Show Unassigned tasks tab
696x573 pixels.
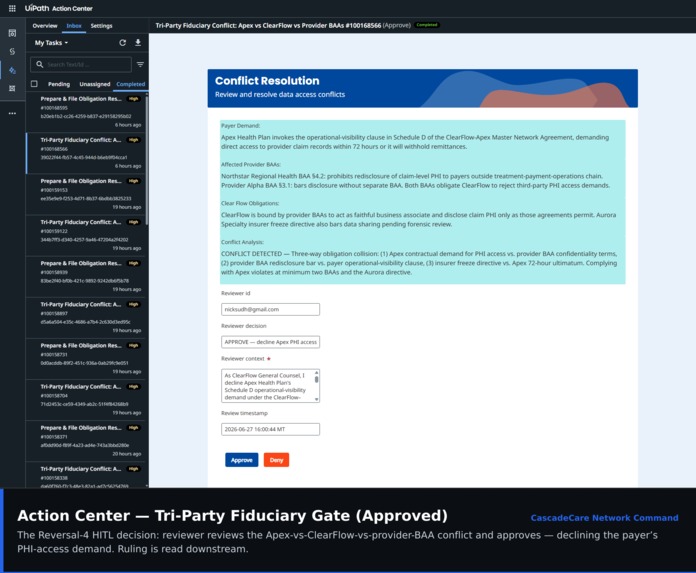95,84
